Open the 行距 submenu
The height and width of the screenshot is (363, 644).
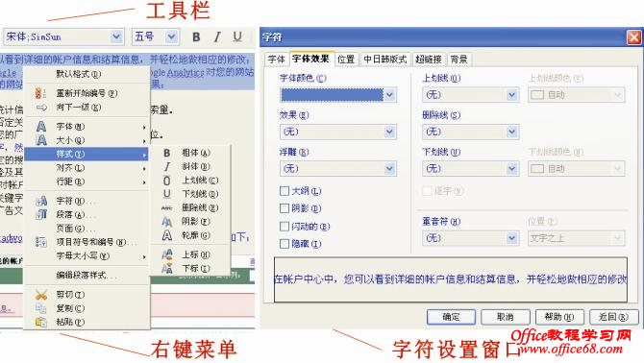pos(87,181)
